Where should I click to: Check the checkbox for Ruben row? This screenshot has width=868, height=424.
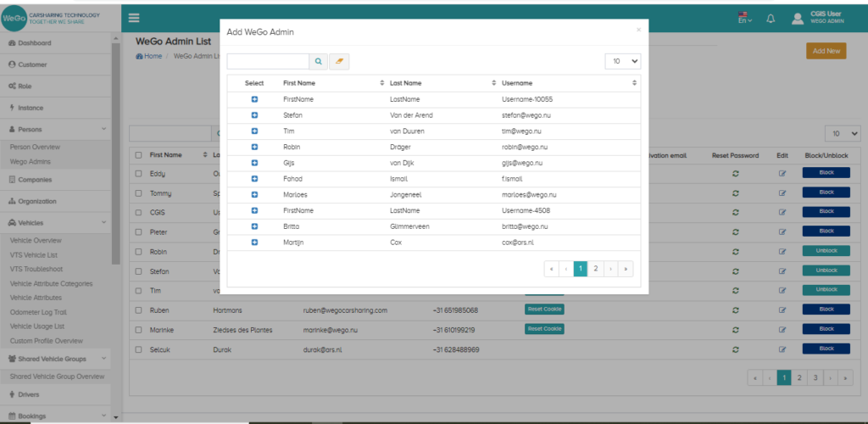[138, 310]
